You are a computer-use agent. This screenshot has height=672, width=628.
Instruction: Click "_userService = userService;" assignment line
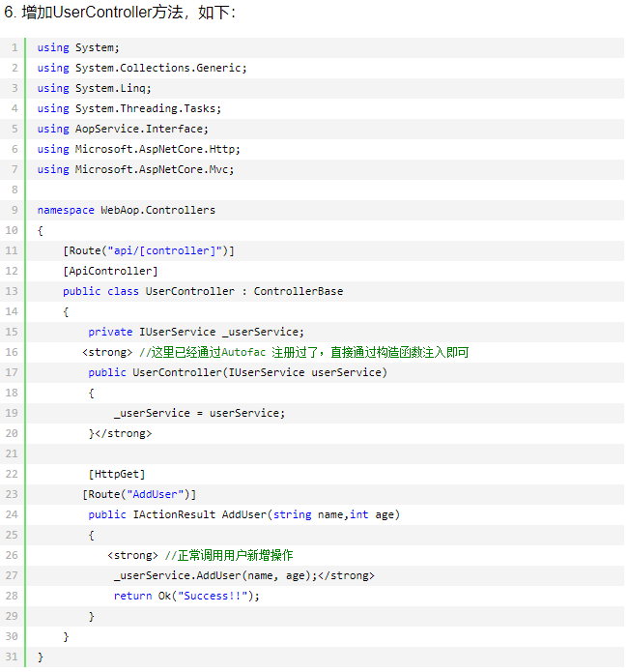199,413
